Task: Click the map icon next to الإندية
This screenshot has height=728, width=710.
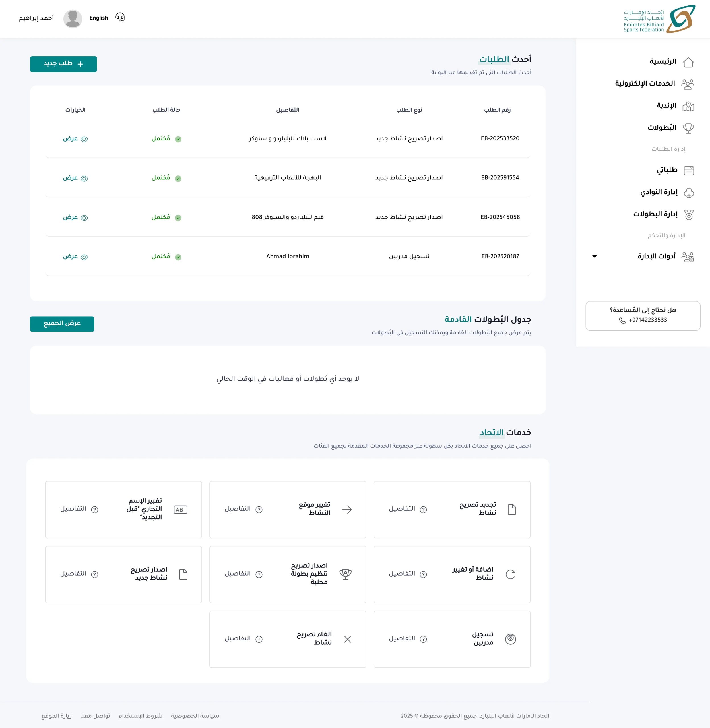Action: (x=688, y=107)
